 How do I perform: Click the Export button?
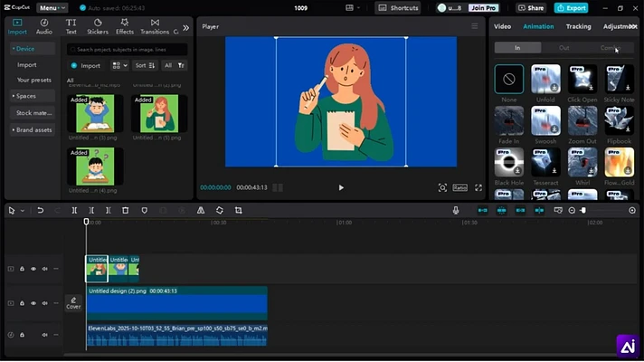click(571, 8)
